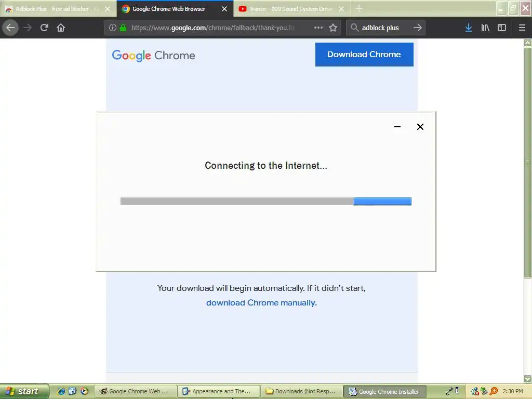Open a new tab with plus button

[x=359, y=8]
